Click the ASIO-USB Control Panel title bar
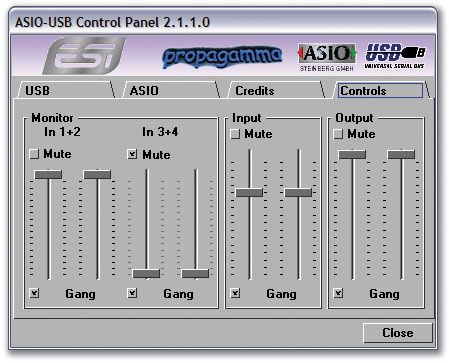The width and height of the screenshot is (449, 363). [223, 22]
